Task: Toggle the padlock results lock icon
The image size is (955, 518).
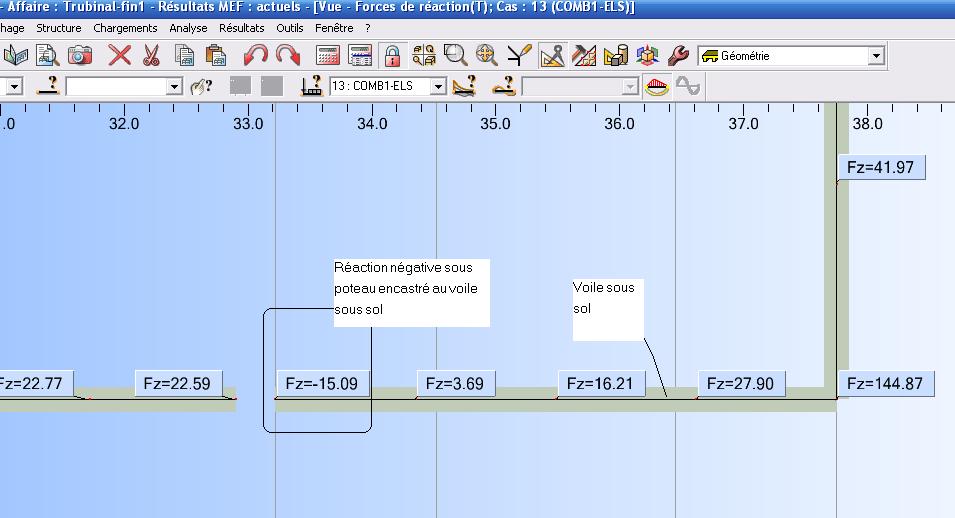Action: coord(392,55)
